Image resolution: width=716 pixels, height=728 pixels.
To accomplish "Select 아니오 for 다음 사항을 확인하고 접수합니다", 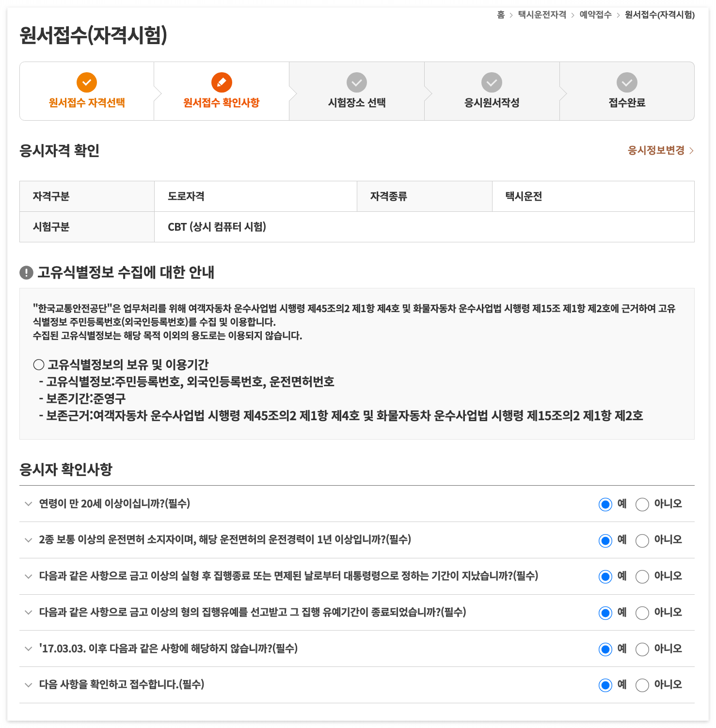I will coord(642,685).
